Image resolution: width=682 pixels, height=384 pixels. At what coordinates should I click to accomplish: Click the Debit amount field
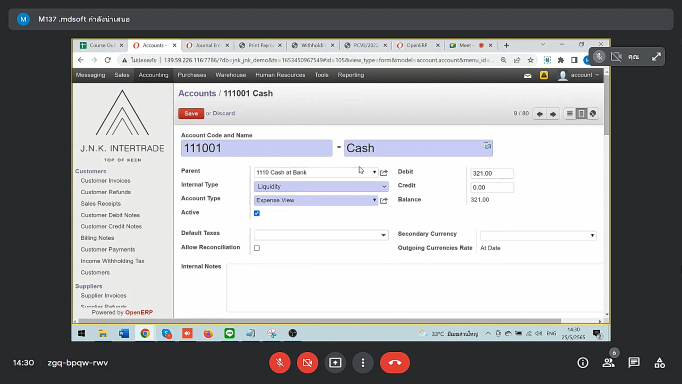[x=491, y=174]
